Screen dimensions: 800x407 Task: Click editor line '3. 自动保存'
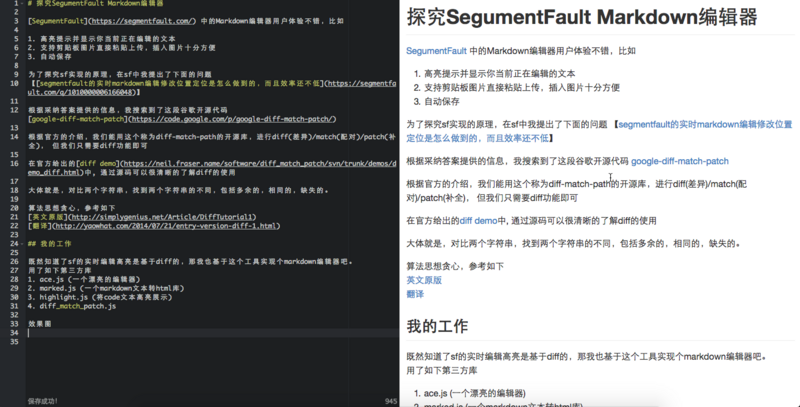pos(49,57)
